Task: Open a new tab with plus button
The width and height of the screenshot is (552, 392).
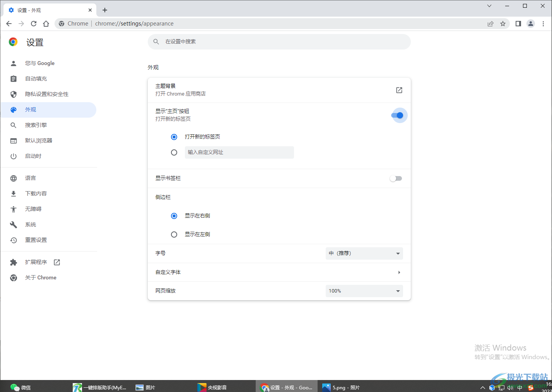Action: pos(105,10)
